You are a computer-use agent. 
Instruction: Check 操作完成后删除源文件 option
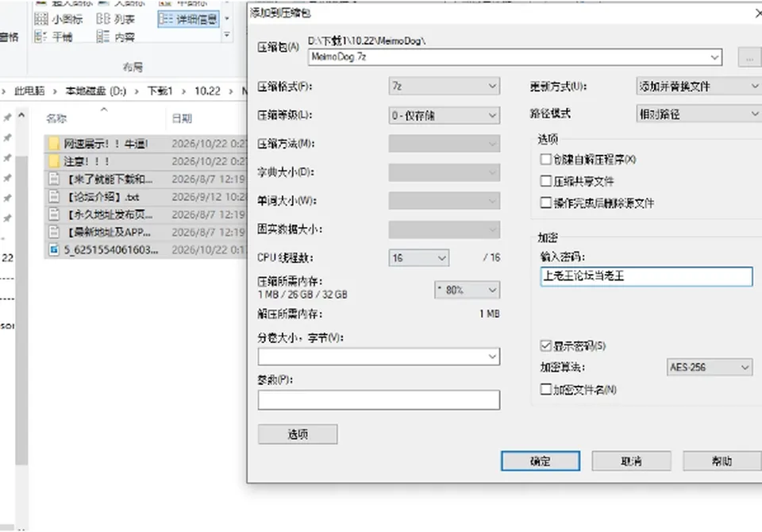pos(546,202)
